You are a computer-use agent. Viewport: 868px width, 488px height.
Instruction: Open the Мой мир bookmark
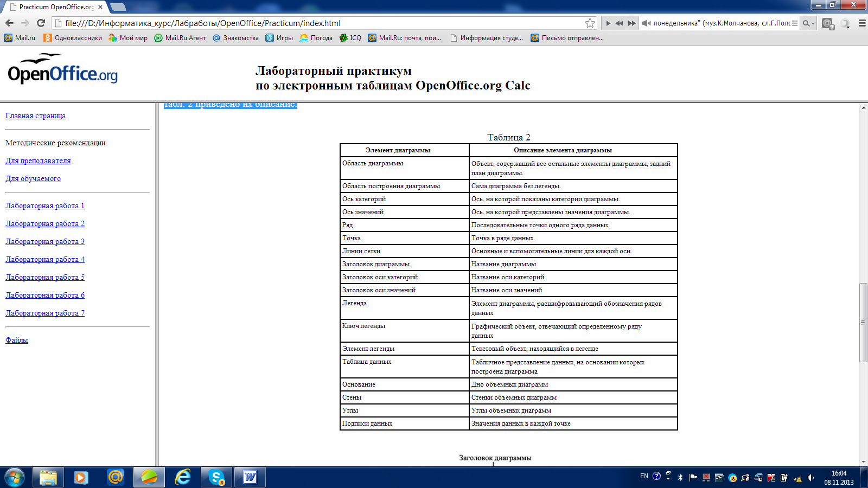128,38
